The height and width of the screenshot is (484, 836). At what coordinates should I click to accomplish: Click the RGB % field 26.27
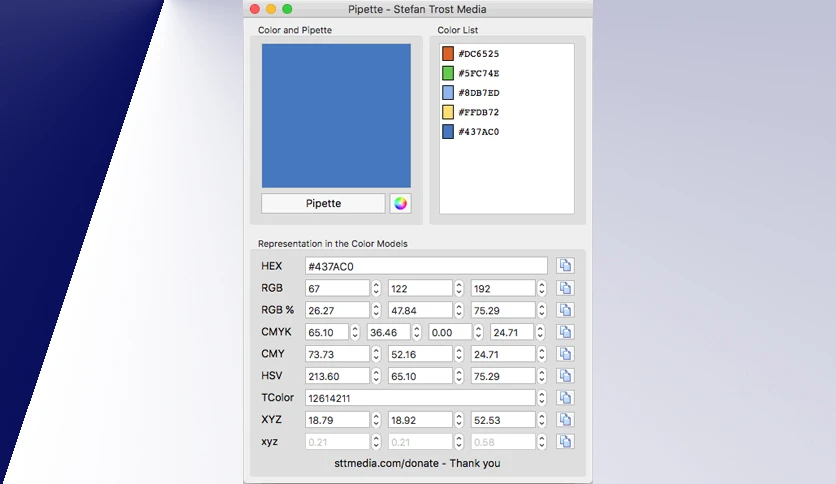pyautogui.click(x=337, y=310)
